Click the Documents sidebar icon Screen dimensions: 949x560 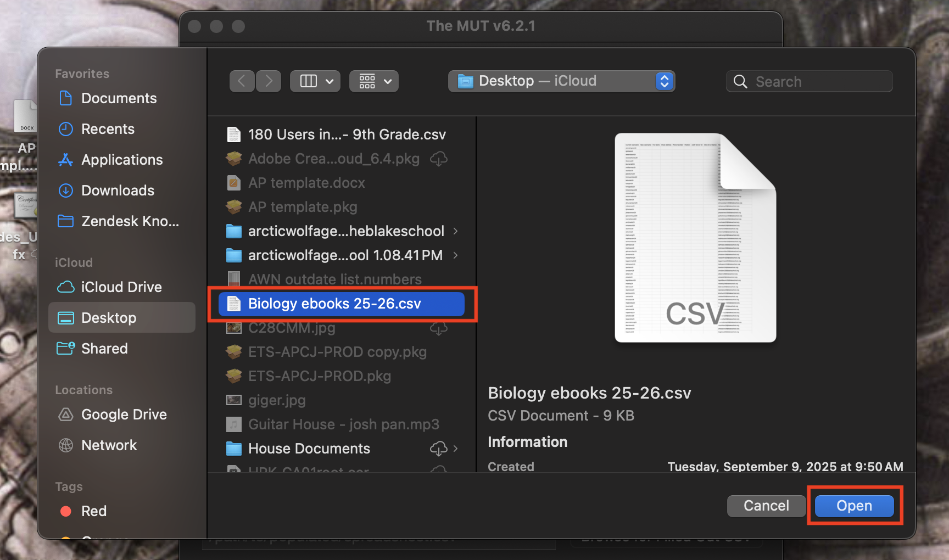coord(65,98)
